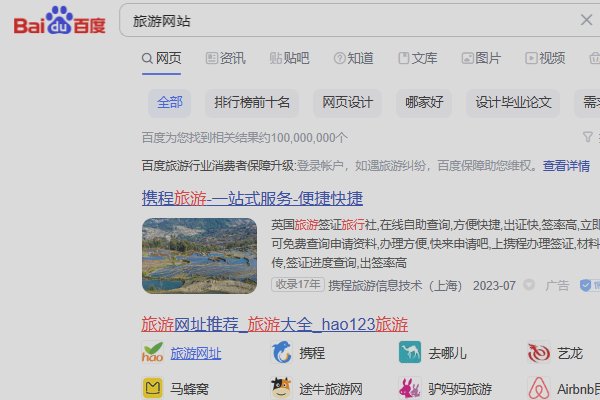Open the 查看详情 link
Viewport: 600px width, 400px height.
coord(566,166)
